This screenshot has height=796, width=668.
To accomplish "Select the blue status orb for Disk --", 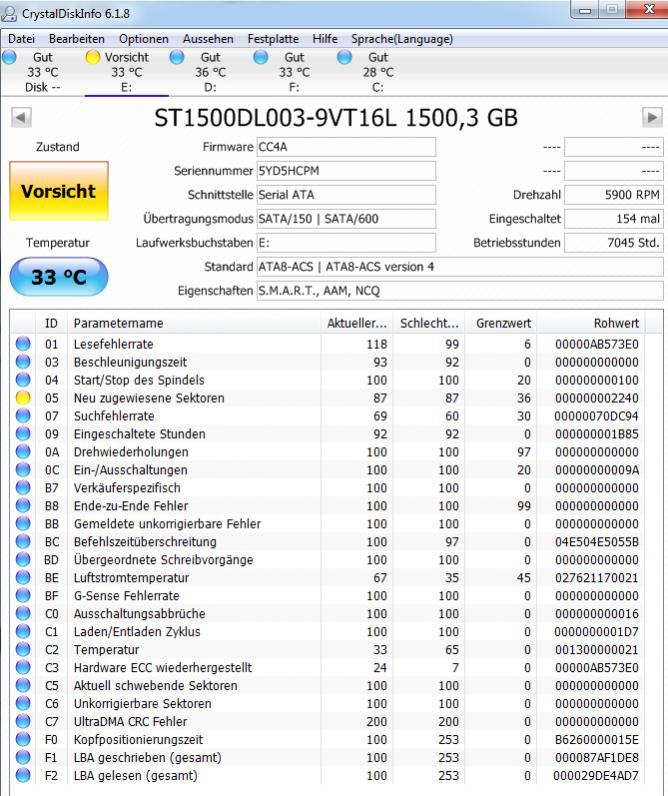I will (x=9, y=57).
